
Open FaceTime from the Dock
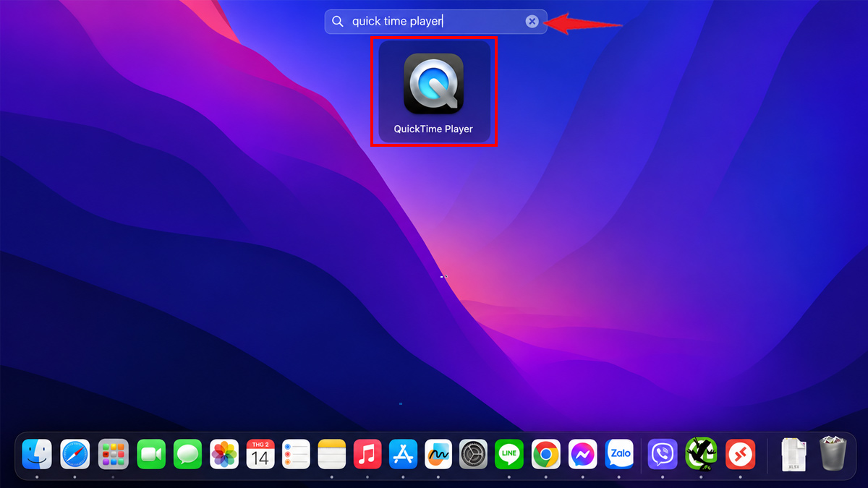click(151, 454)
